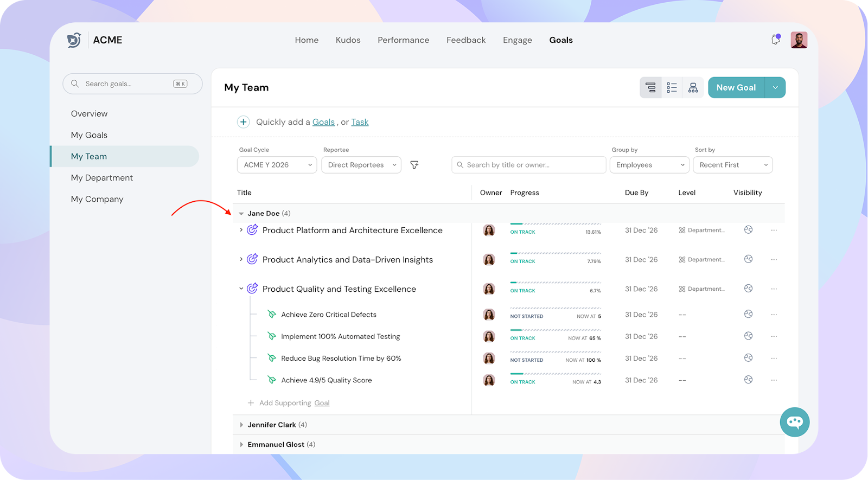Click key result icon for Achieve Zero Critical Defects
The width and height of the screenshot is (868, 480).
tap(272, 314)
